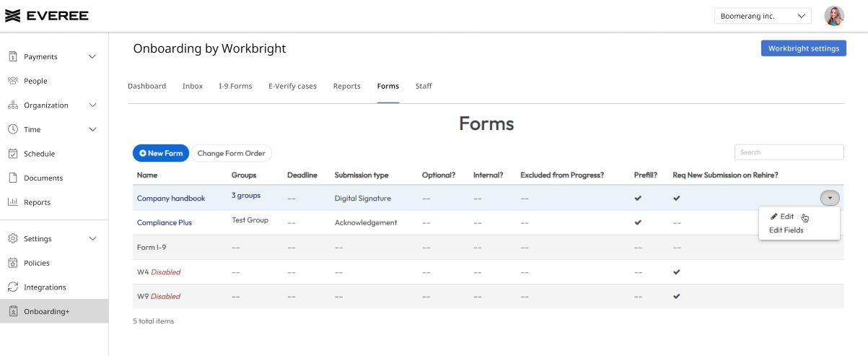Select the Forms tab
This screenshot has width=868, height=356.
coord(388,86)
